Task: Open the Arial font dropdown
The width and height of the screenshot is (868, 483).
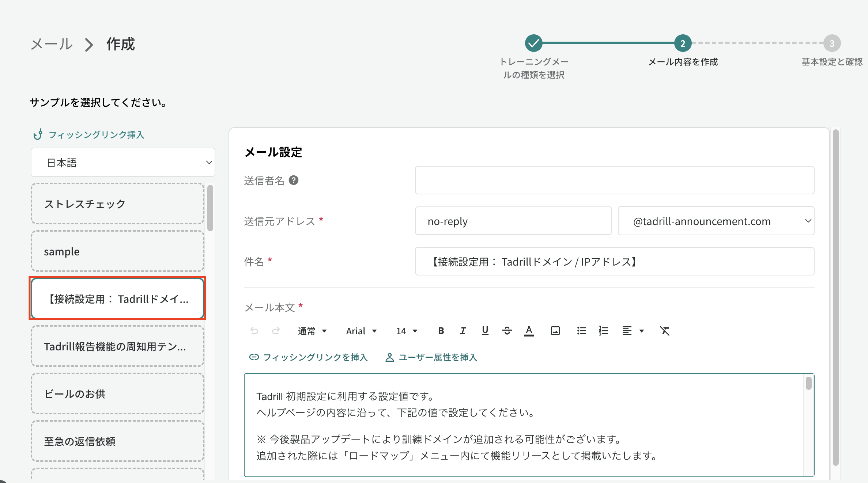Action: 361,331
